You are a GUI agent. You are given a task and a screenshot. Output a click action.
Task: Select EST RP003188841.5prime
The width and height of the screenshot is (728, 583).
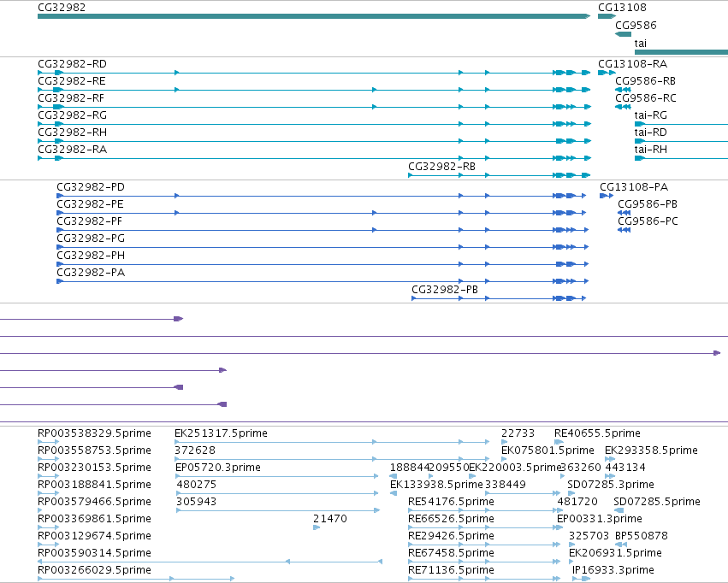pyautogui.click(x=94, y=486)
